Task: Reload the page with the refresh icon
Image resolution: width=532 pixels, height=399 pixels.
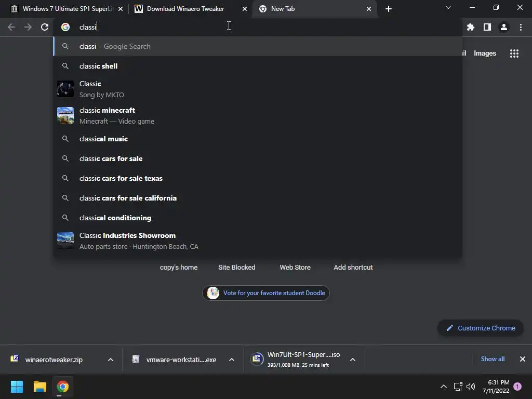Action: click(x=45, y=27)
